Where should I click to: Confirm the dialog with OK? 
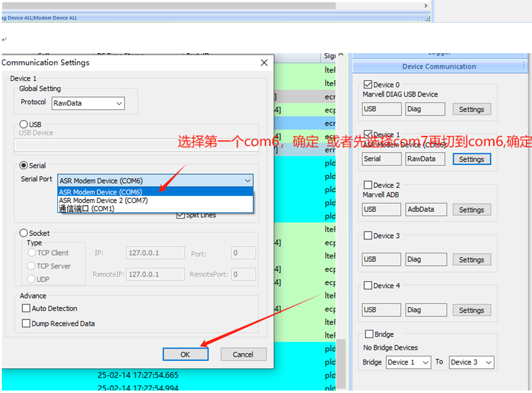[x=185, y=354]
